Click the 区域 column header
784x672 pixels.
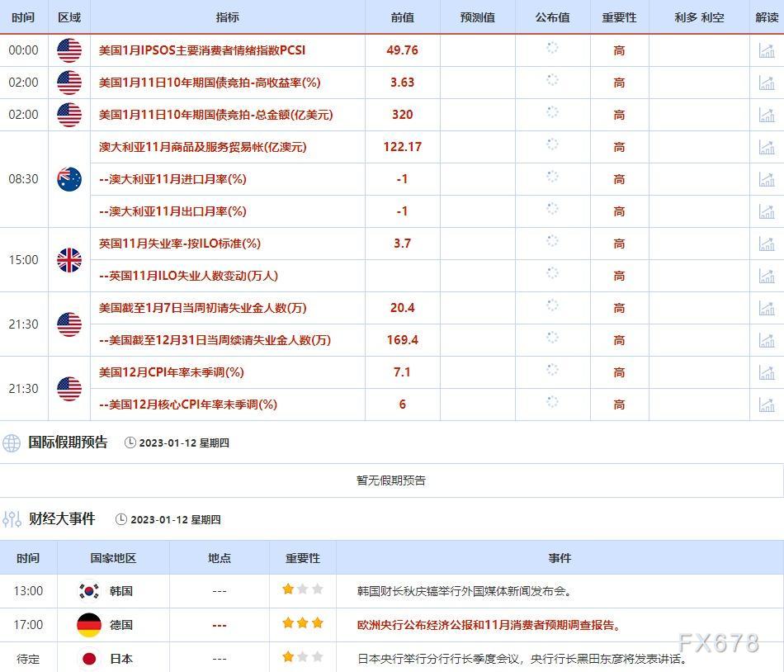click(69, 17)
